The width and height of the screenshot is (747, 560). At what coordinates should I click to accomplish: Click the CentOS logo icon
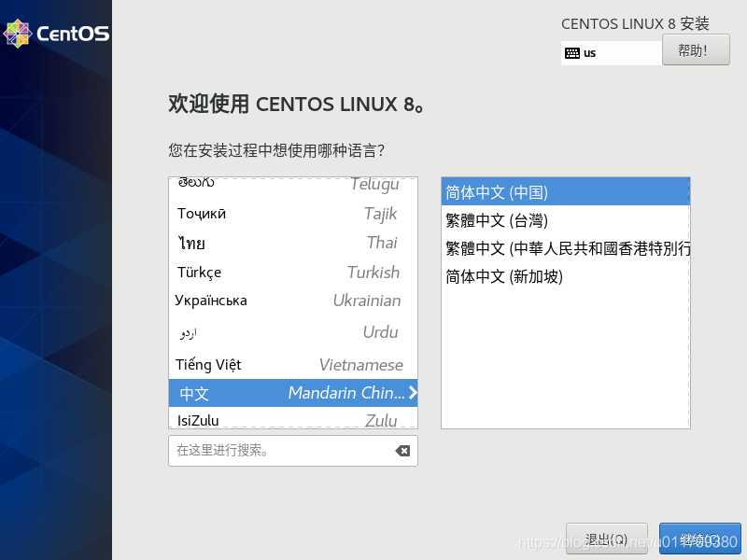17,34
